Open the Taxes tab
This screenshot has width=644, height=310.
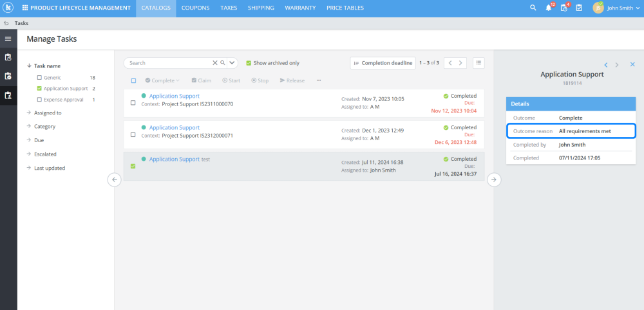(229, 8)
